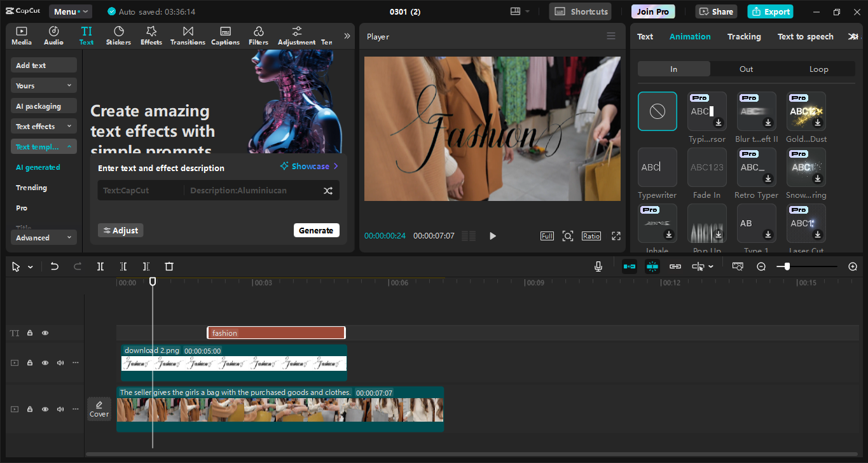Viewport: 868px width, 463px height.
Task: Click the Delete trash icon above timeline
Action: point(169,266)
